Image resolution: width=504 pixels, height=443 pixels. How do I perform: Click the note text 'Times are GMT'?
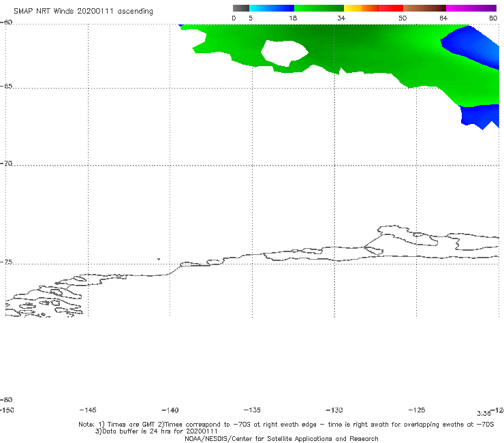pos(130,425)
